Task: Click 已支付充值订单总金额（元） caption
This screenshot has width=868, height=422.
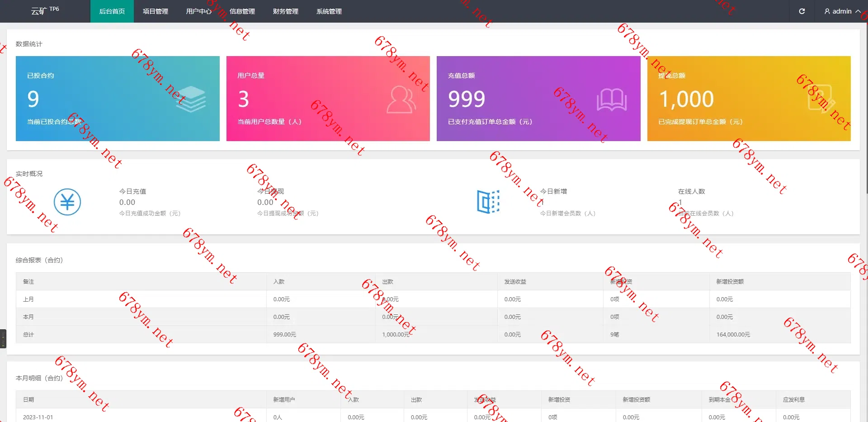Action: coord(490,122)
